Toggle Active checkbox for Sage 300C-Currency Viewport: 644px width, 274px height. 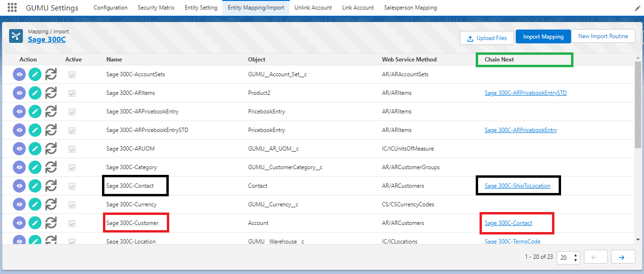(72, 205)
